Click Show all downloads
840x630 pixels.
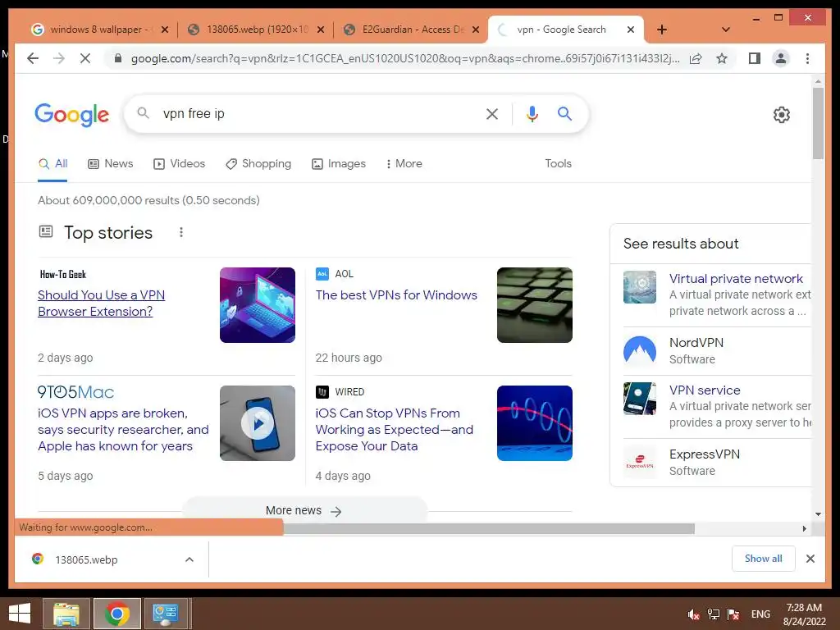pos(763,559)
